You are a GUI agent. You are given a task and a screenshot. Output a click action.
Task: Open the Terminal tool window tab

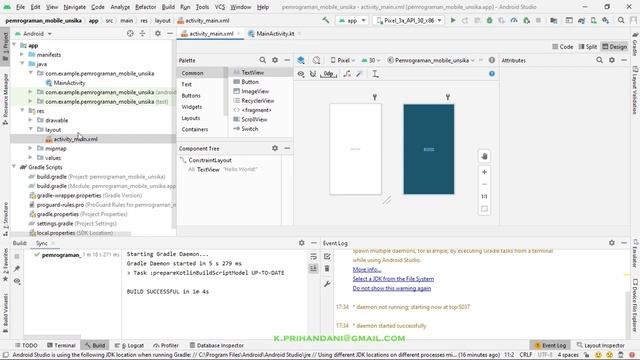(x=61, y=345)
